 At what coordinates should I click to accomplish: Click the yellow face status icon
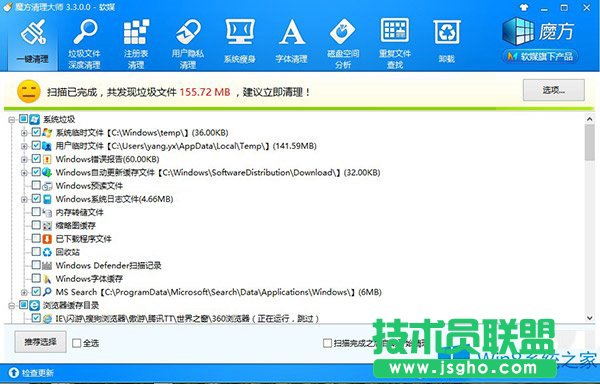[29, 91]
